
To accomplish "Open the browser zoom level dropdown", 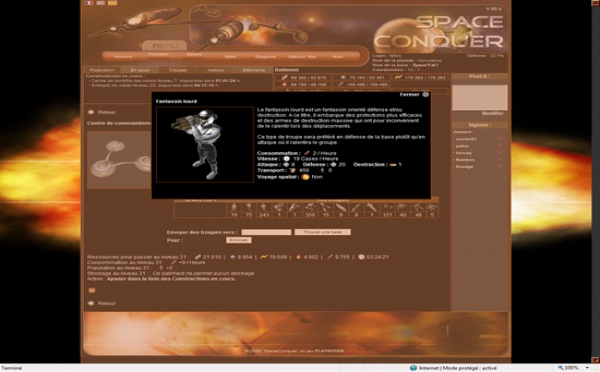I will coord(587,368).
